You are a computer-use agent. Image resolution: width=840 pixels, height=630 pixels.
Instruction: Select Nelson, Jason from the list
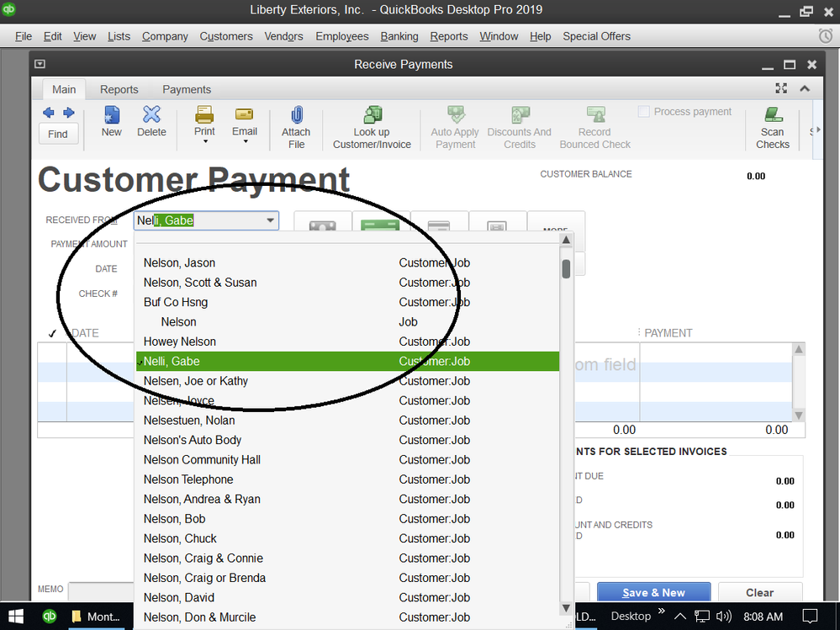[347, 263]
